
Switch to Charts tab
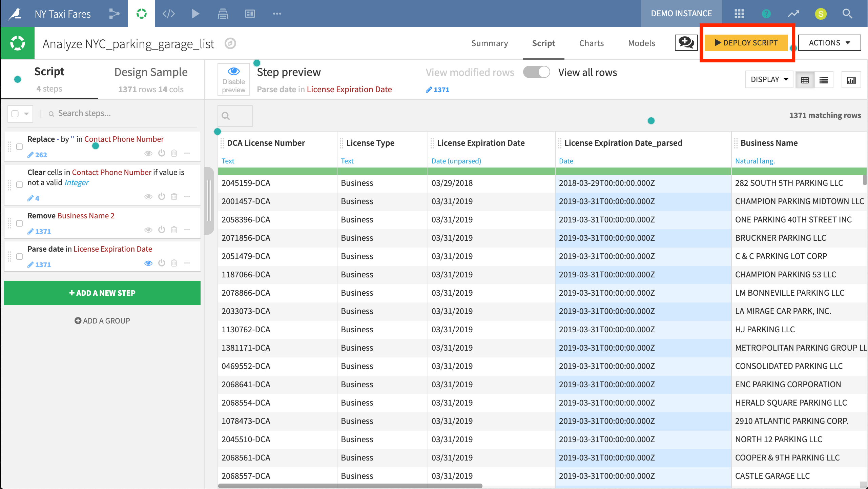click(592, 43)
